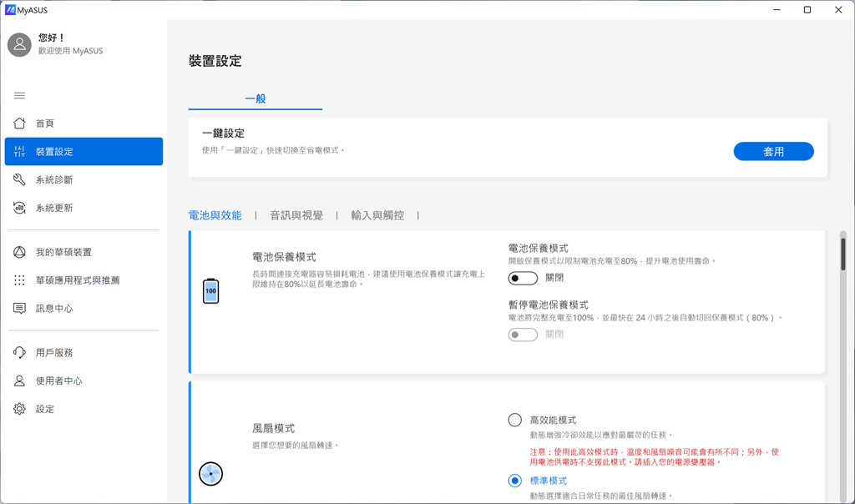Click the hamburger menu icon in sidebar
Viewport: 855px width, 504px height.
click(x=19, y=95)
